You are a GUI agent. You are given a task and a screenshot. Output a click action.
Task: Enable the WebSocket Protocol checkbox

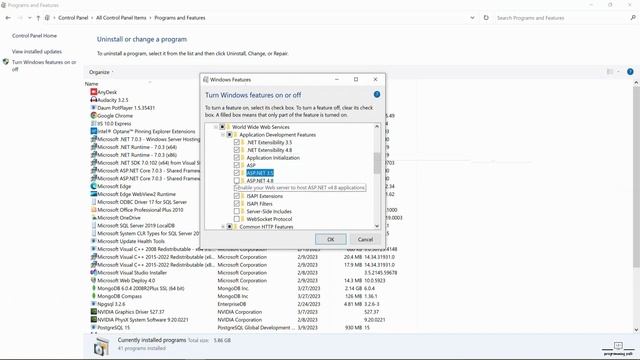[237, 219]
